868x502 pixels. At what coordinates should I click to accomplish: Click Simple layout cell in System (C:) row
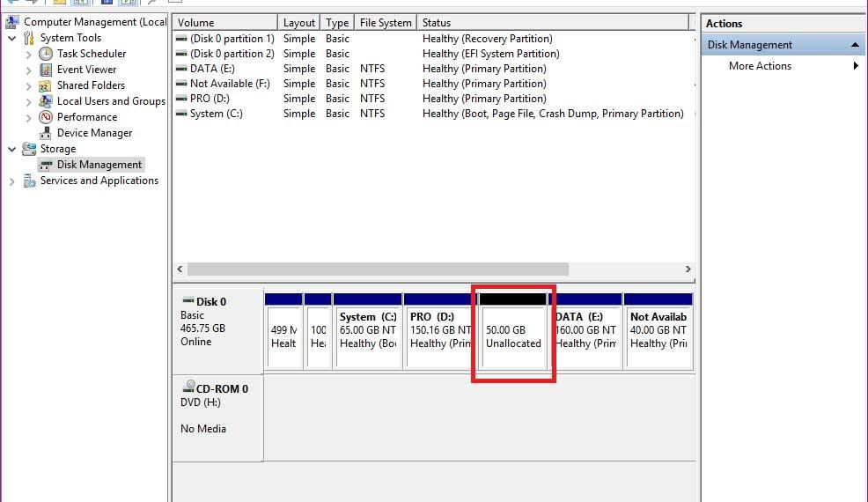[299, 114]
